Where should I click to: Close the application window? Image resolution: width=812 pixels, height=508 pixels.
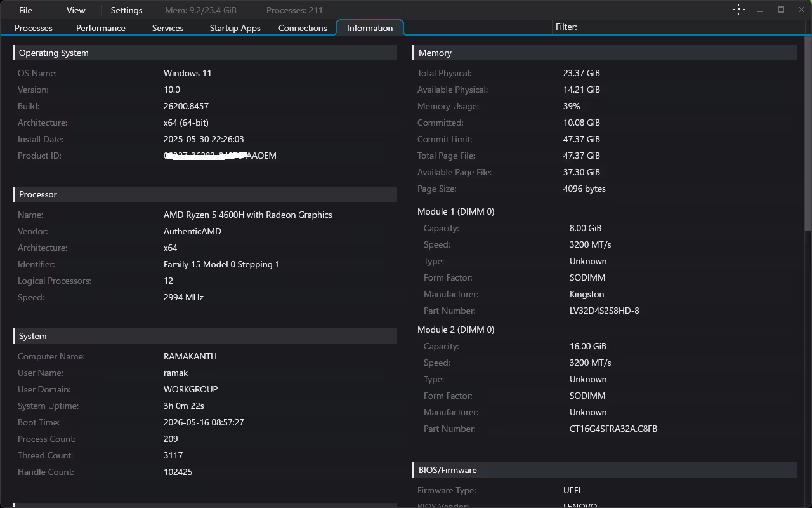[x=801, y=10]
